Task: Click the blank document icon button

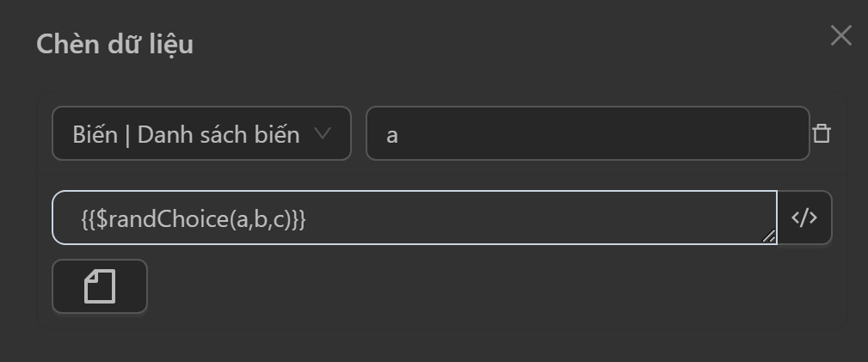Action: pos(100,286)
